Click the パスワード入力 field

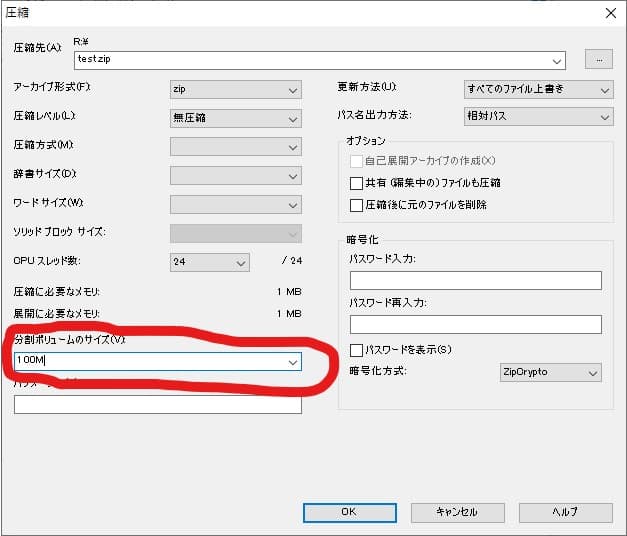click(475, 280)
